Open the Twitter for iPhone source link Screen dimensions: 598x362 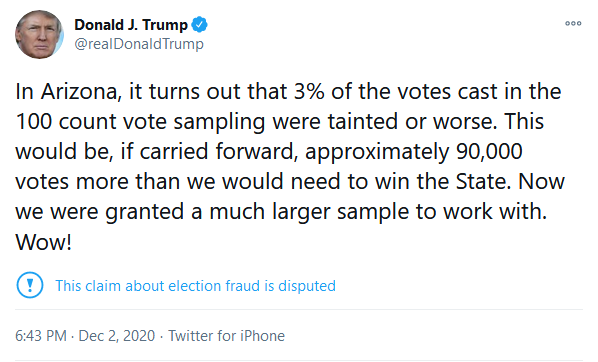coord(227,336)
